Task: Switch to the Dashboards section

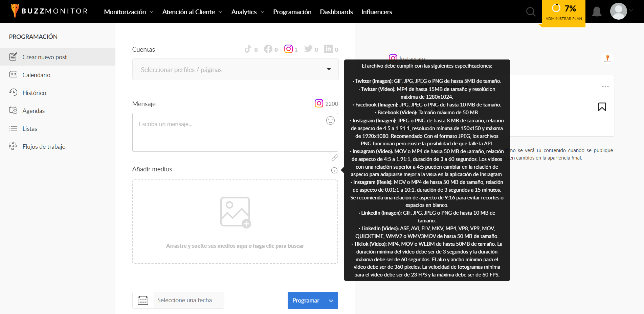Action: (336, 11)
